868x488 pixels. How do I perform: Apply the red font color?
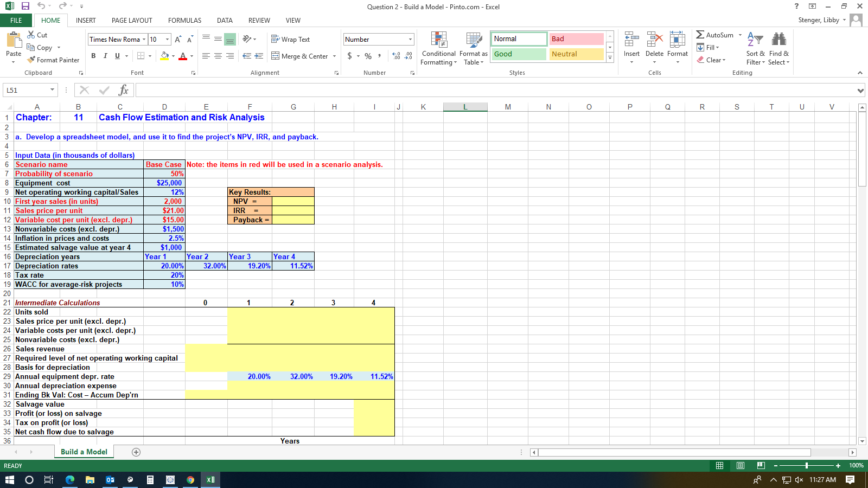[183, 56]
